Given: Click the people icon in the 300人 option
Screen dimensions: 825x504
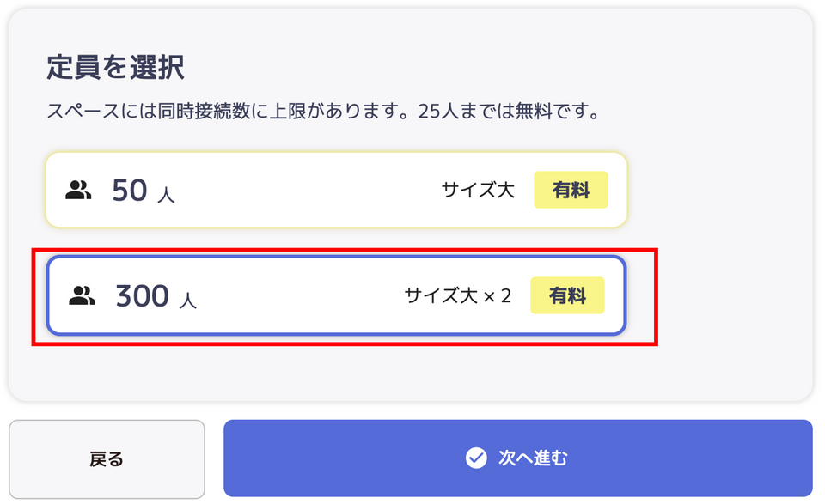Looking at the screenshot, I should point(82,296).
